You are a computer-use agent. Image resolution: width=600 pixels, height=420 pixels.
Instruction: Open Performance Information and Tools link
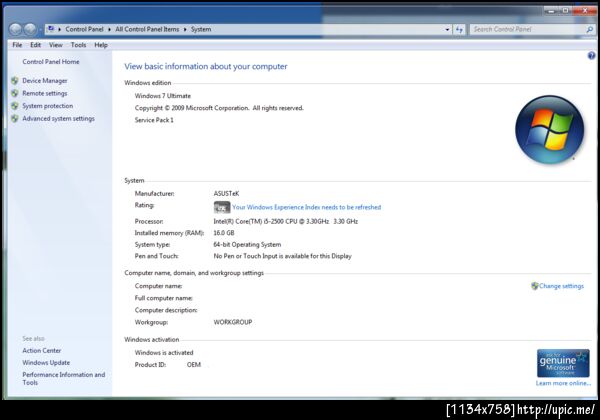tap(64, 378)
